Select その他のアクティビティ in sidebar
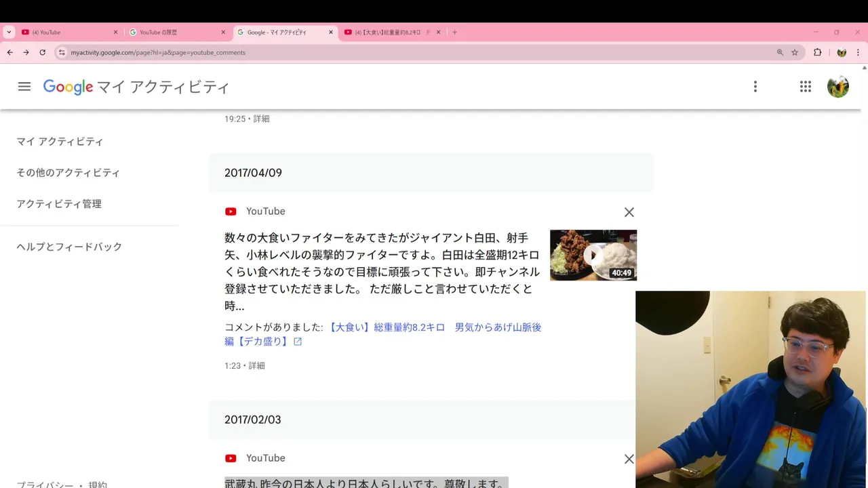The width and height of the screenshot is (868, 488). pyautogui.click(x=68, y=173)
